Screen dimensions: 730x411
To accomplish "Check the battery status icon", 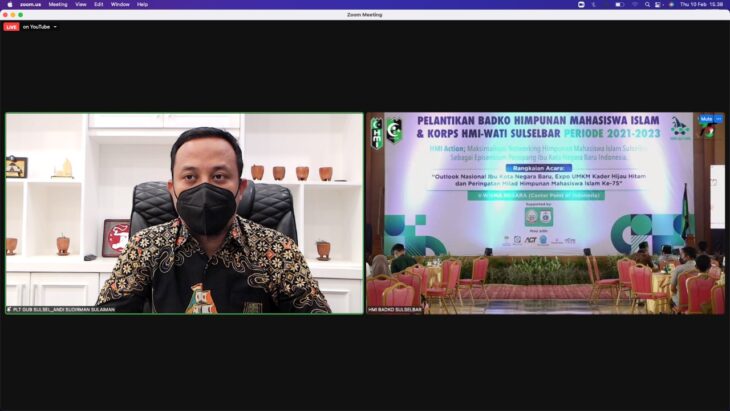I will tap(619, 4).
